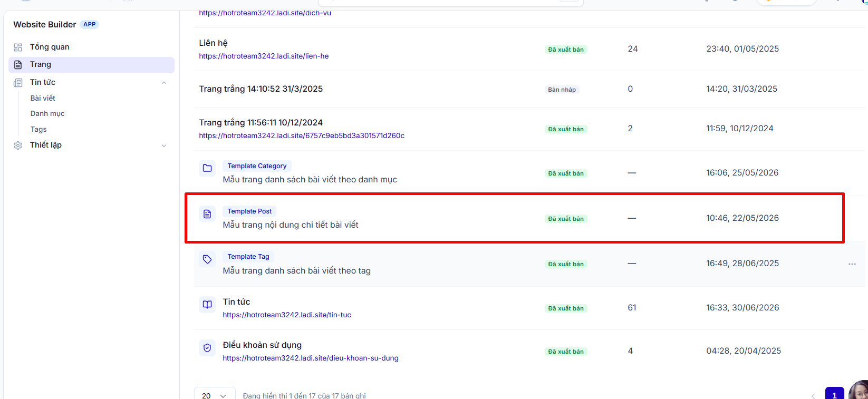Image resolution: width=868 pixels, height=399 pixels.
Task: Click the folder icon beside Template Category
Action: (x=207, y=168)
